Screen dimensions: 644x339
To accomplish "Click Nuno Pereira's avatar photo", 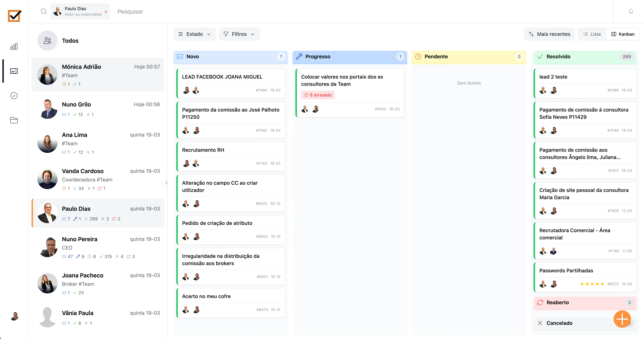I will pos(47,247).
